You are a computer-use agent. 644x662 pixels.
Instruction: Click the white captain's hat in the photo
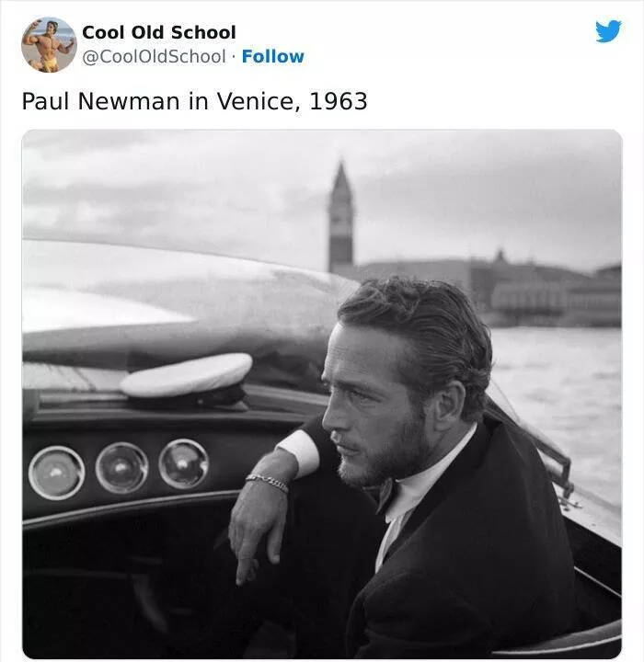click(x=187, y=376)
